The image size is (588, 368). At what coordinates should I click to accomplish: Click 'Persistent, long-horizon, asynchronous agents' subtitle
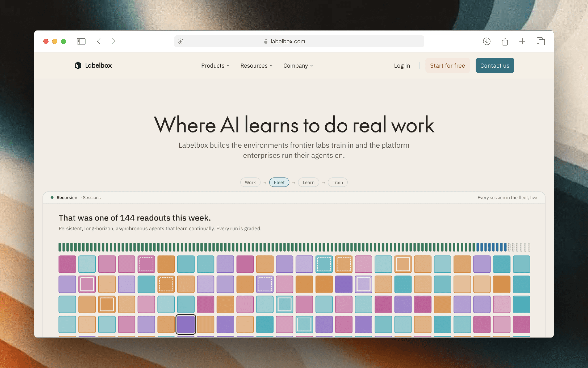[160, 228]
